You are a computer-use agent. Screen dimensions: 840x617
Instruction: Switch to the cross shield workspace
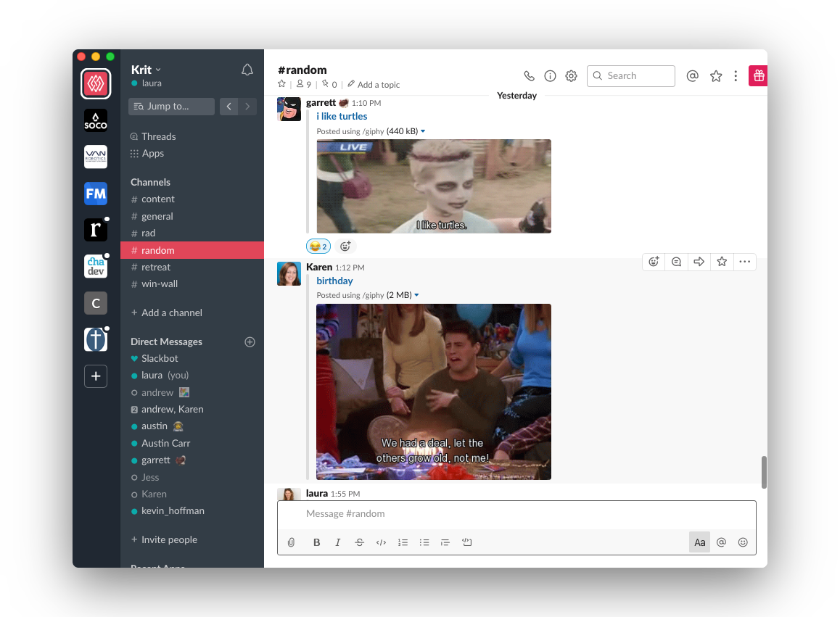pyautogui.click(x=96, y=339)
